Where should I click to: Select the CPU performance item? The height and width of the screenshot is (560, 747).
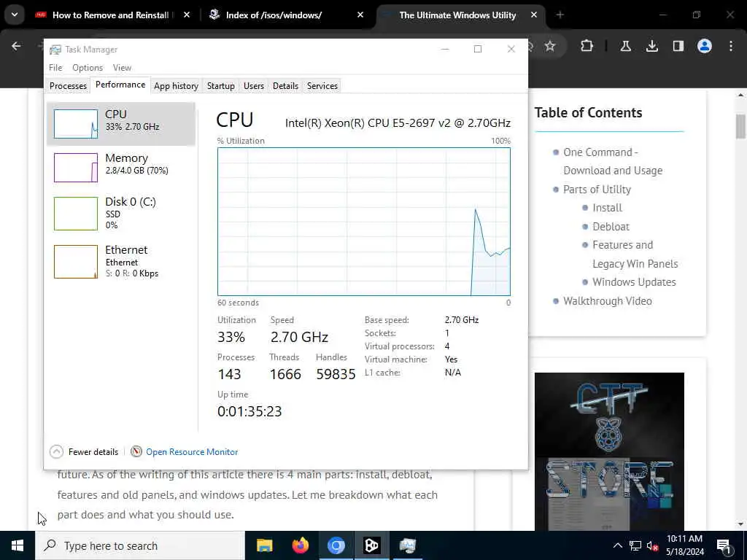coord(121,124)
